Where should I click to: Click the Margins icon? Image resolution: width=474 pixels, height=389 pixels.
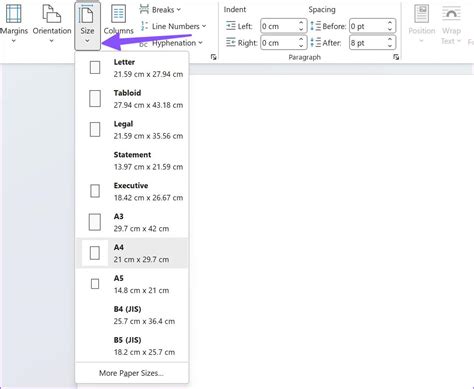pos(14,13)
